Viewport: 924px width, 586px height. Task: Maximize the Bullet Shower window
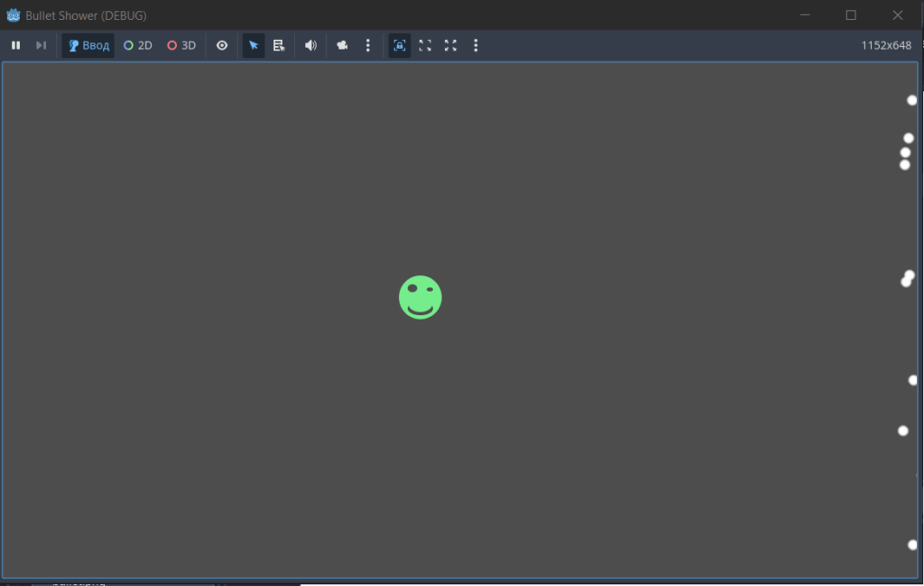pyautogui.click(x=851, y=15)
